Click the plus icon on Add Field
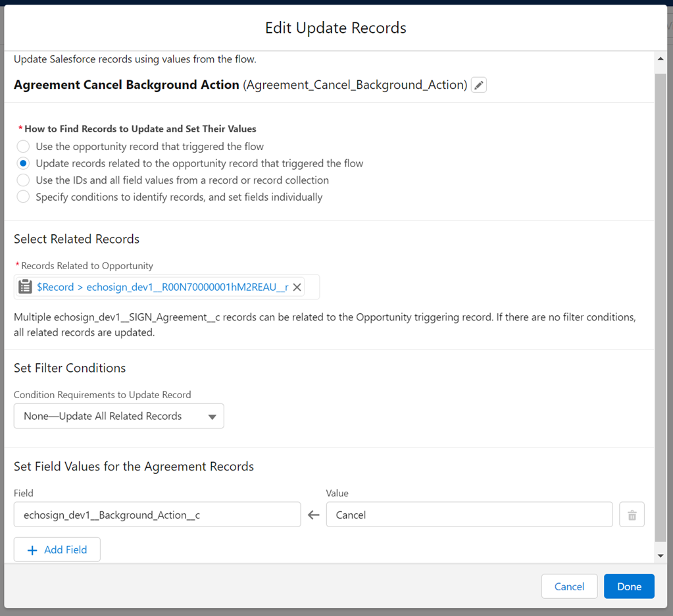Image resolution: width=673 pixels, height=616 pixels. point(32,550)
